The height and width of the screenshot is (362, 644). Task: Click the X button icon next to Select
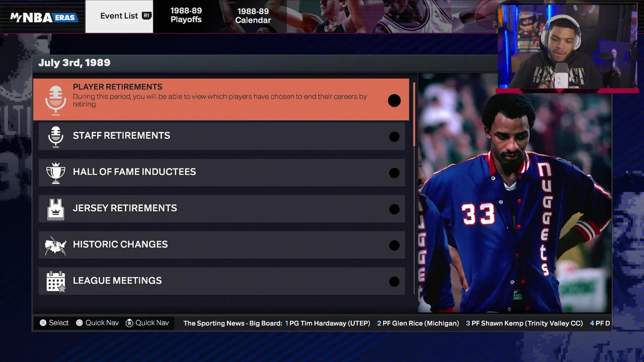[x=43, y=323]
